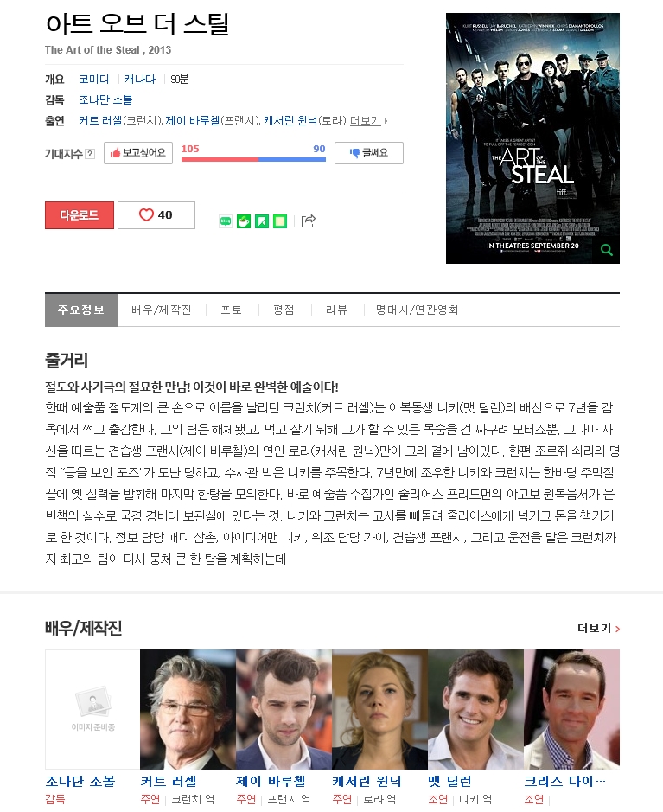Image resolution: width=663 pixels, height=812 pixels.
Task: Filter by 코미디 genre link
Action: pyautogui.click(x=93, y=80)
